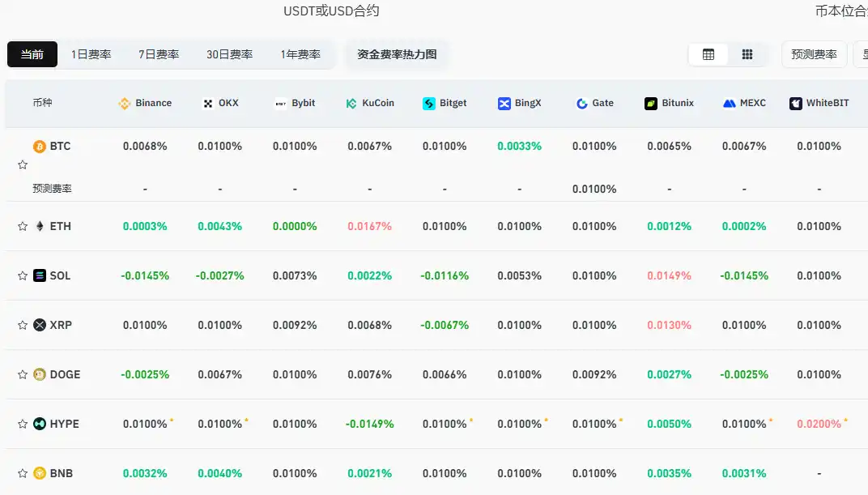Toggle the favorite star for SOL
Image resolution: width=868 pixels, height=495 pixels.
pos(22,275)
